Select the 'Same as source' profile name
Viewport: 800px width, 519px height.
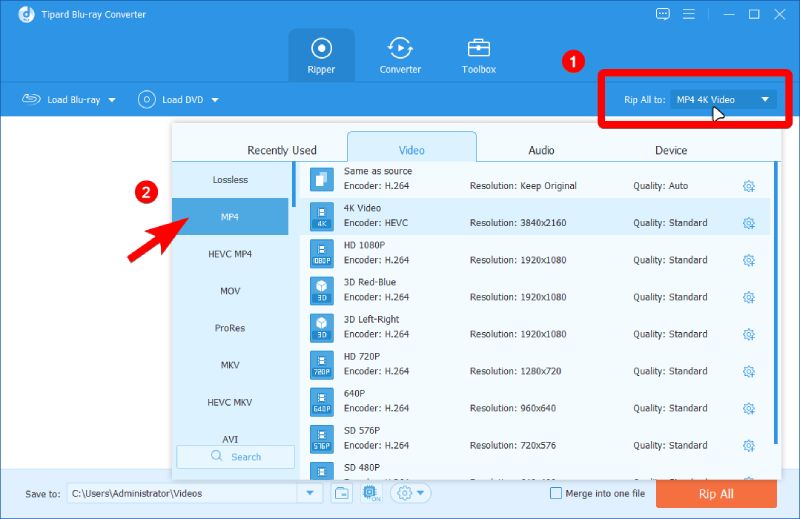tap(378, 171)
